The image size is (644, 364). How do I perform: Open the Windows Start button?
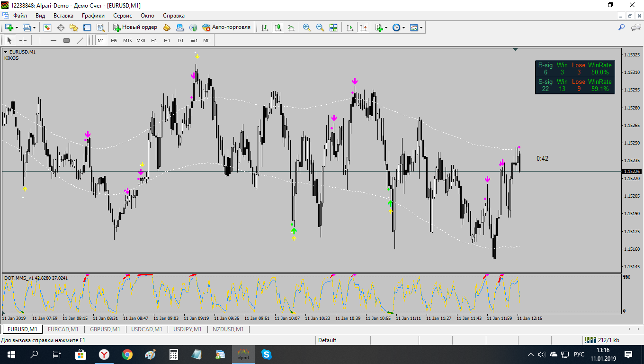(x=11, y=354)
